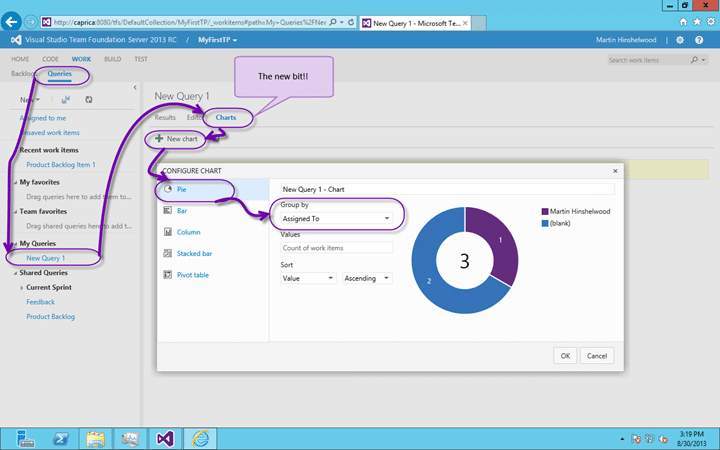
Task: Open Server Manager from taskbar
Action: point(25,439)
